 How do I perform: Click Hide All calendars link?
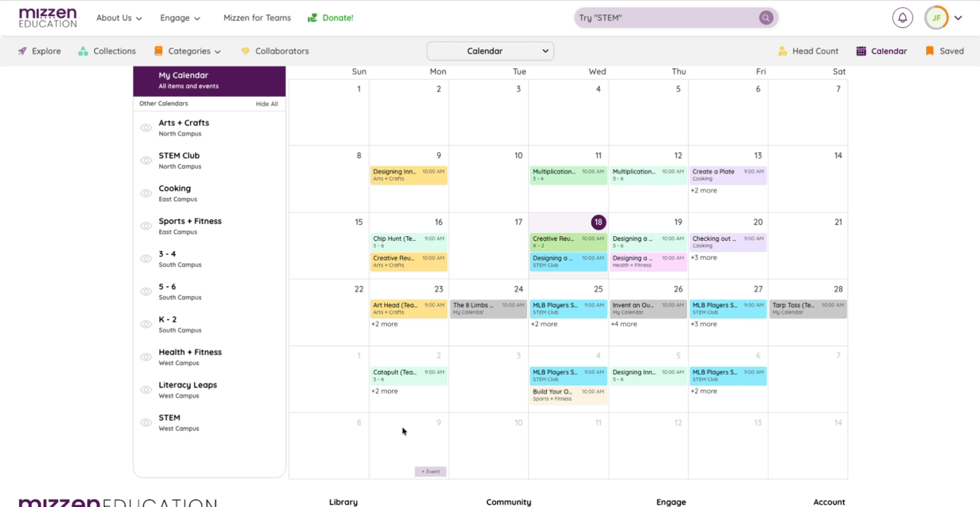266,104
